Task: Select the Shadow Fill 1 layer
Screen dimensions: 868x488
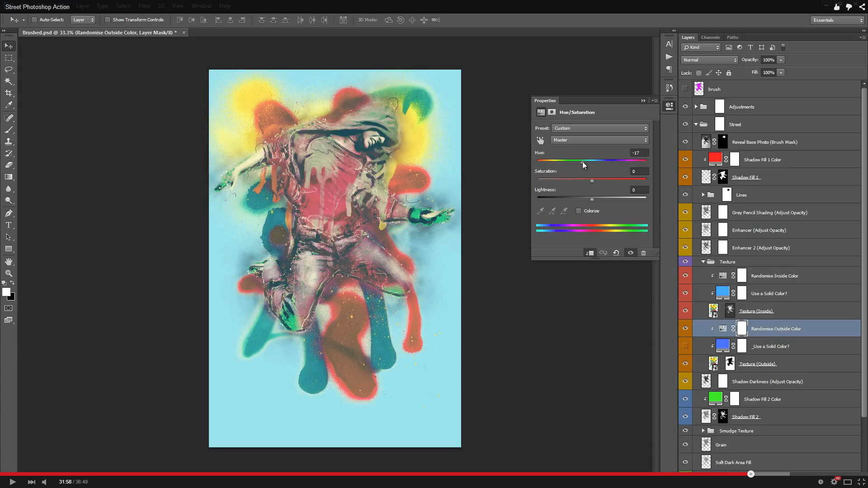Action: (746, 177)
